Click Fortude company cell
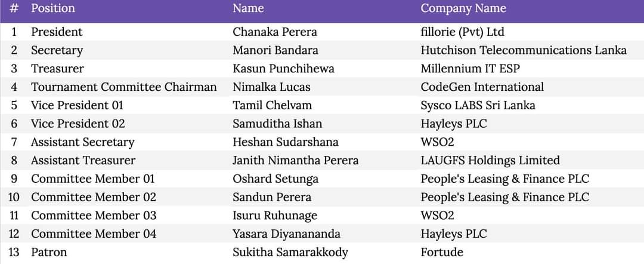Viewport: 644px width, 264px height. tap(442, 252)
